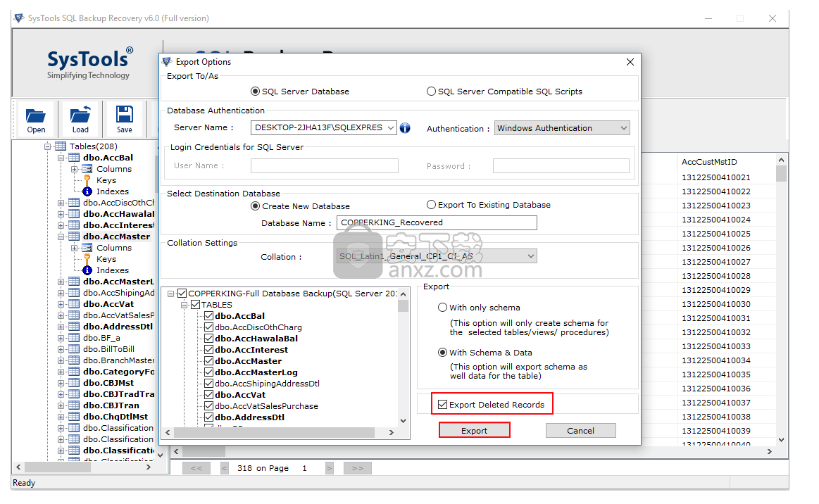The width and height of the screenshot is (819, 504).
Task: Click export tree vertical scrollbar down arrow
Action: [x=404, y=420]
